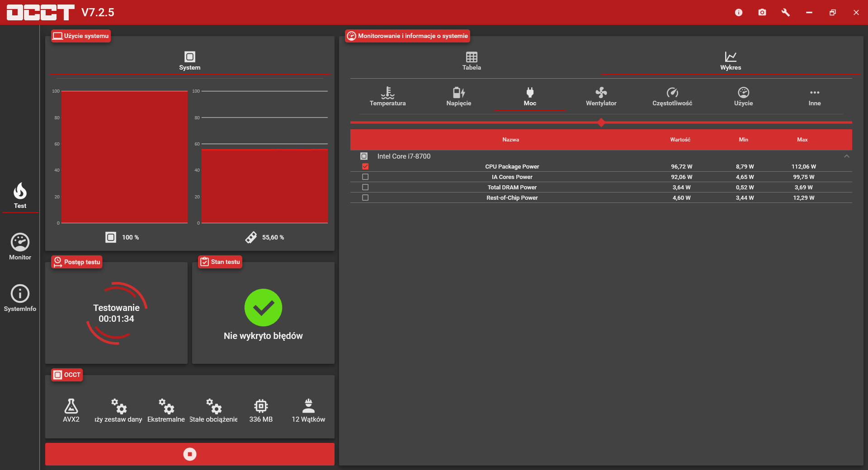Image resolution: width=868 pixels, height=470 pixels.
Task: Restore down the OCCT window
Action: pos(833,12)
